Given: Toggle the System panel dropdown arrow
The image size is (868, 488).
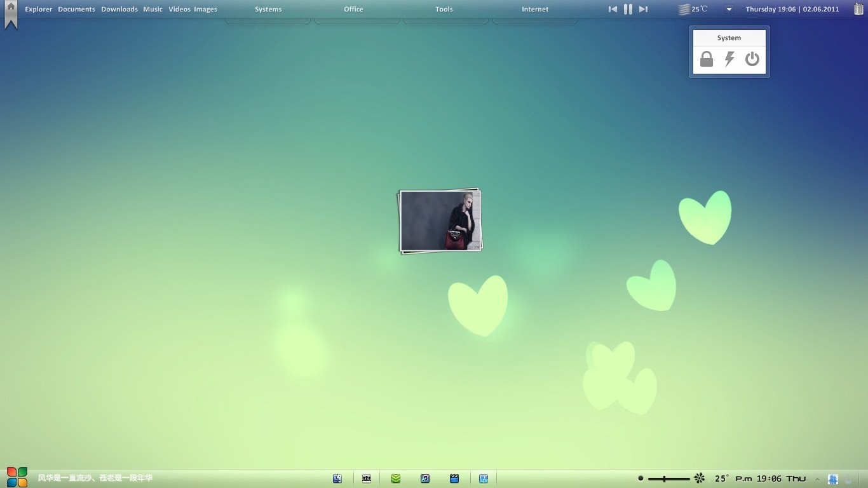Looking at the screenshot, I should (729, 10).
